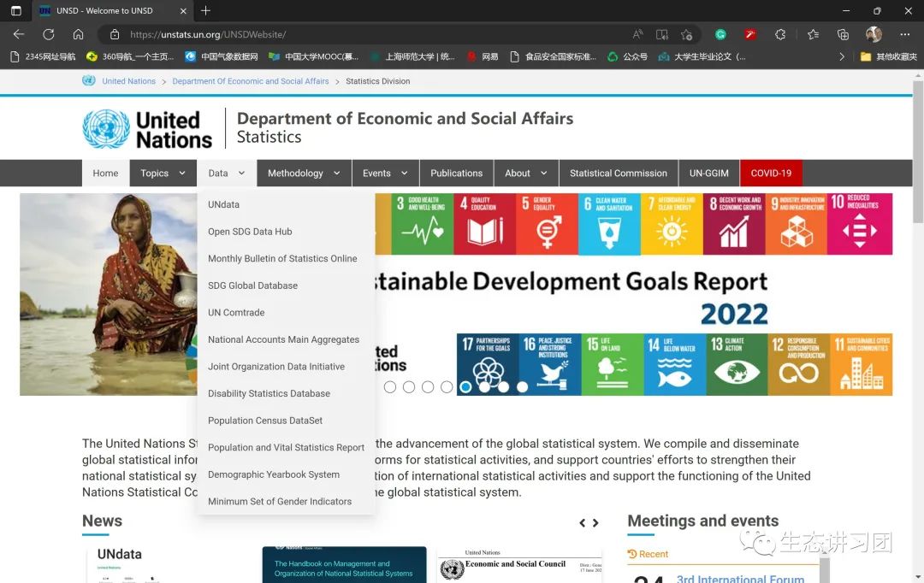Screen dimensions: 924x583
Task: Select the fourth carousel slide indicator dot
Action: tap(447, 387)
